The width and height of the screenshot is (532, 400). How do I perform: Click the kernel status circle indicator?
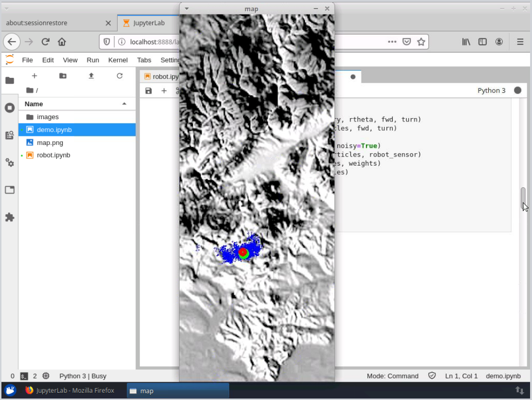coord(518,90)
